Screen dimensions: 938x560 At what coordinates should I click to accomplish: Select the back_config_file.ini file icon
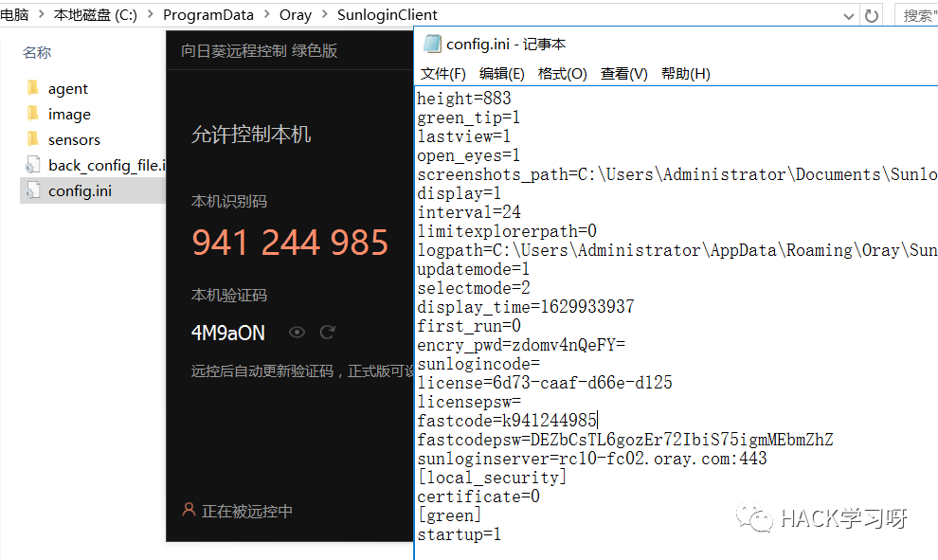coord(32,165)
